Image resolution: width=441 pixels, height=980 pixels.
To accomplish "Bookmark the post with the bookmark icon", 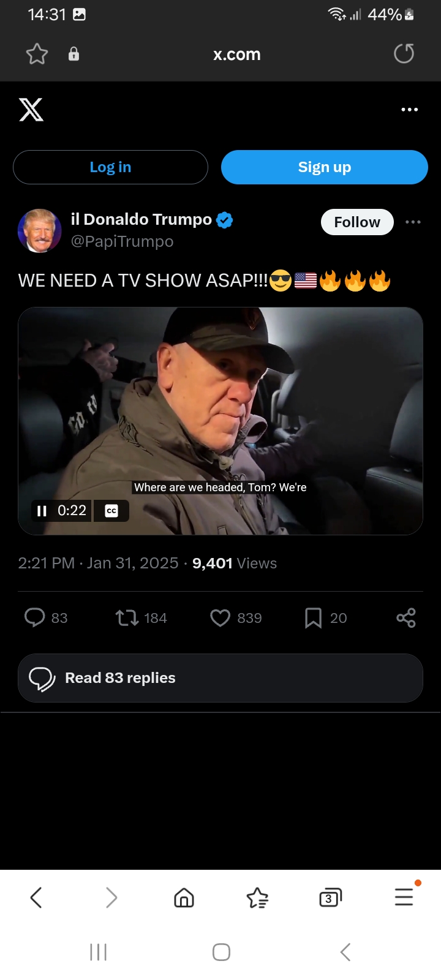I will [313, 618].
